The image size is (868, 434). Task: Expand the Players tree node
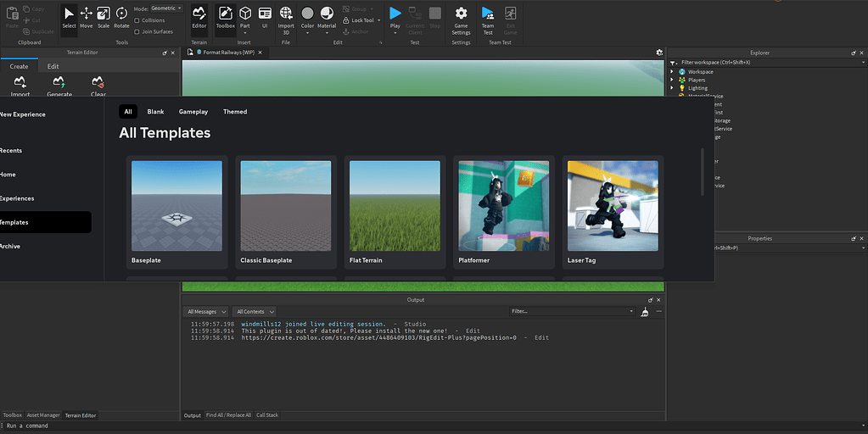tap(672, 81)
